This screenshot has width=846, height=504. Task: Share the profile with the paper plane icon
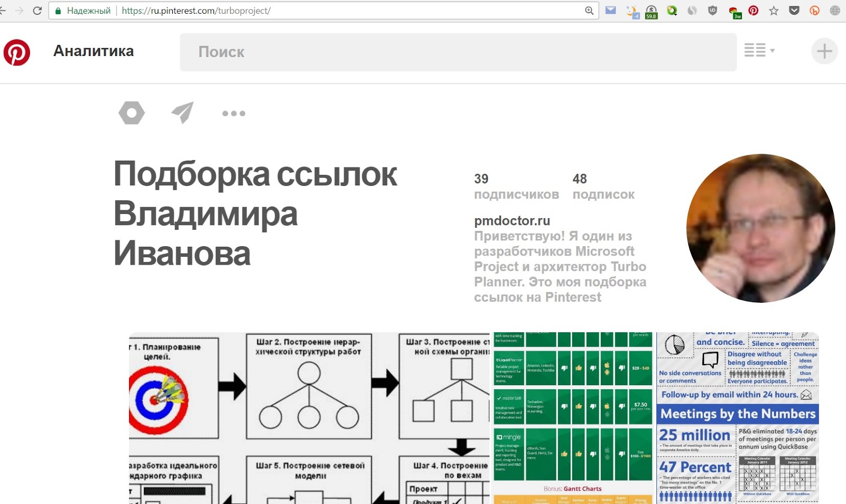point(182,113)
